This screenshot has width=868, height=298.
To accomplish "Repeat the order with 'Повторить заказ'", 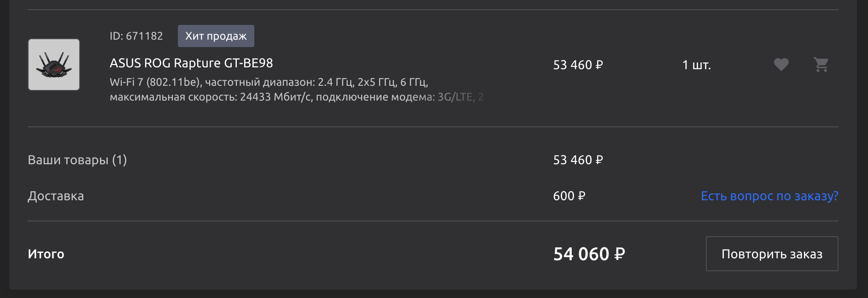I will click(772, 254).
